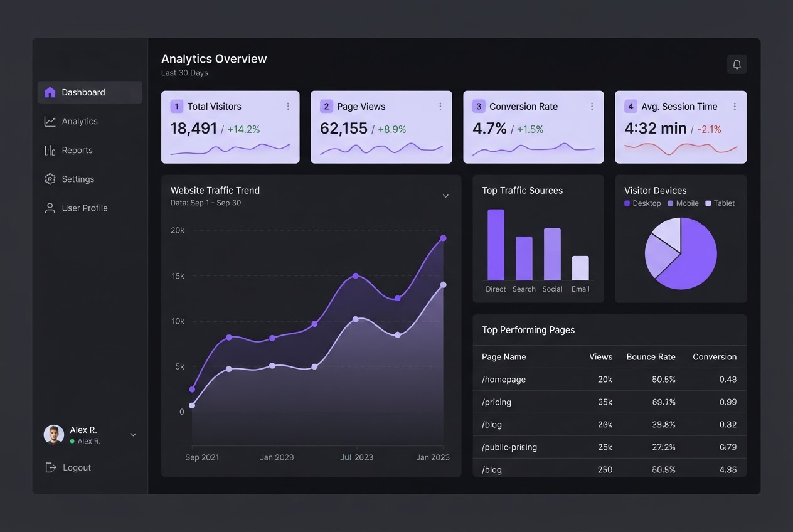The image size is (793, 532).
Task: Click the number 2 badge on Page Views
Action: click(x=326, y=106)
